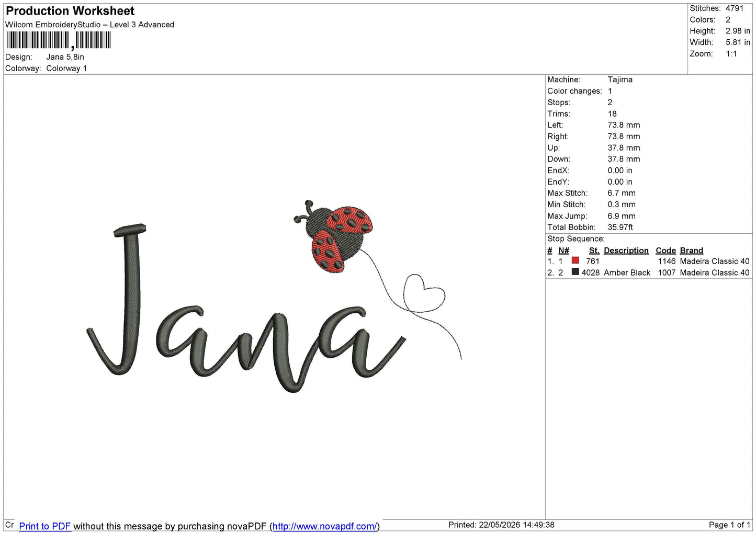756x534 pixels.
Task: Open the novapdf.com website link
Action: pos(324,526)
